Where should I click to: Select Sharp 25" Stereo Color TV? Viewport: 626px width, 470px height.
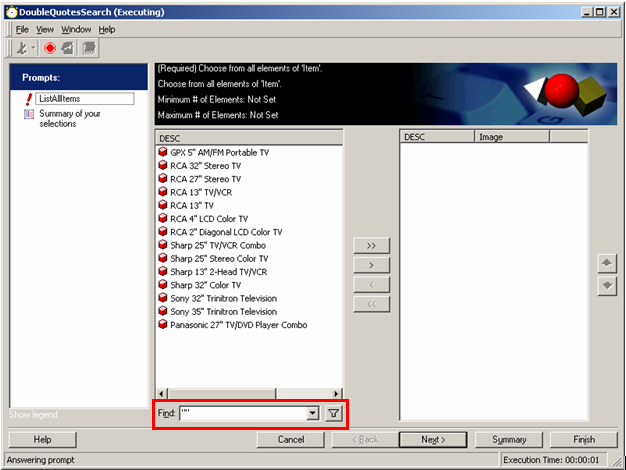[219, 258]
